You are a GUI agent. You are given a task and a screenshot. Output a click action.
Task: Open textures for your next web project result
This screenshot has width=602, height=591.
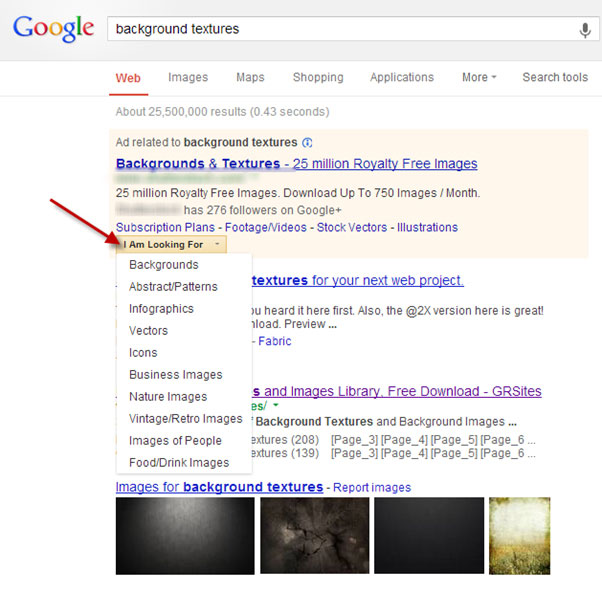[x=358, y=280]
